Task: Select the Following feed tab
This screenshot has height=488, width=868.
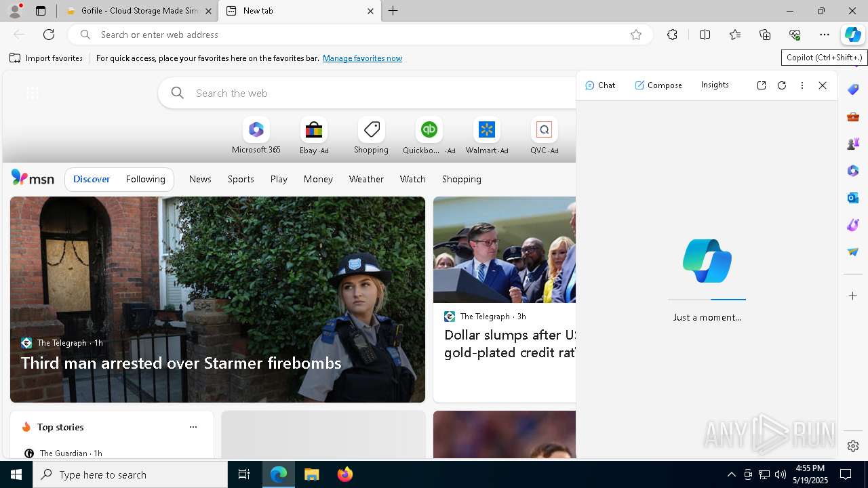Action: point(145,179)
